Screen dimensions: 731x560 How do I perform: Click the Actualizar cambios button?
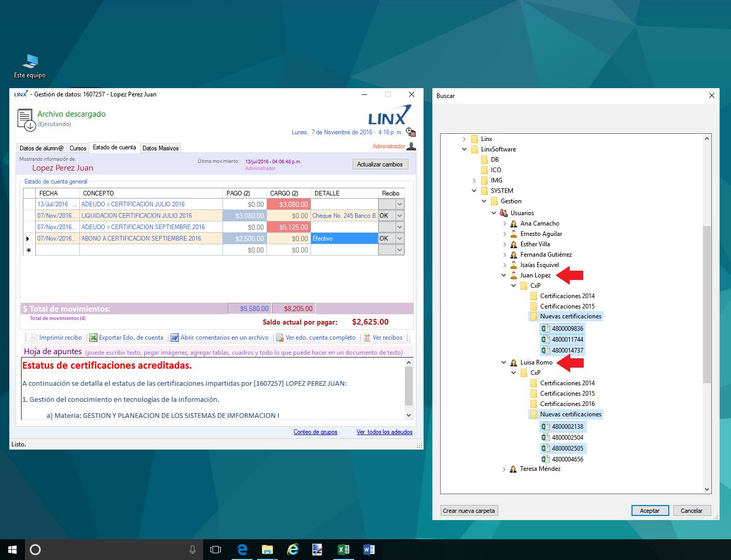[x=380, y=164]
